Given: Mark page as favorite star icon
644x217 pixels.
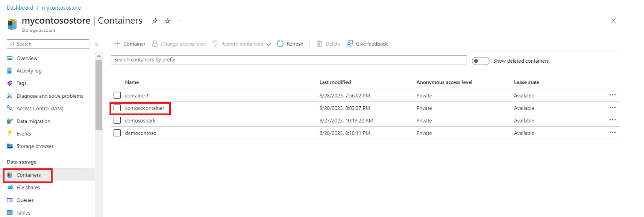Looking at the screenshot, I should click(167, 21).
